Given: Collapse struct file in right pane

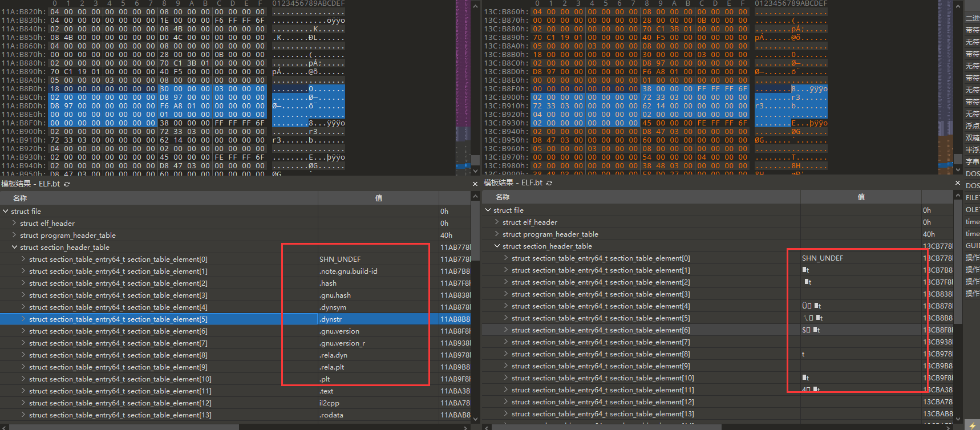Looking at the screenshot, I should pos(488,210).
